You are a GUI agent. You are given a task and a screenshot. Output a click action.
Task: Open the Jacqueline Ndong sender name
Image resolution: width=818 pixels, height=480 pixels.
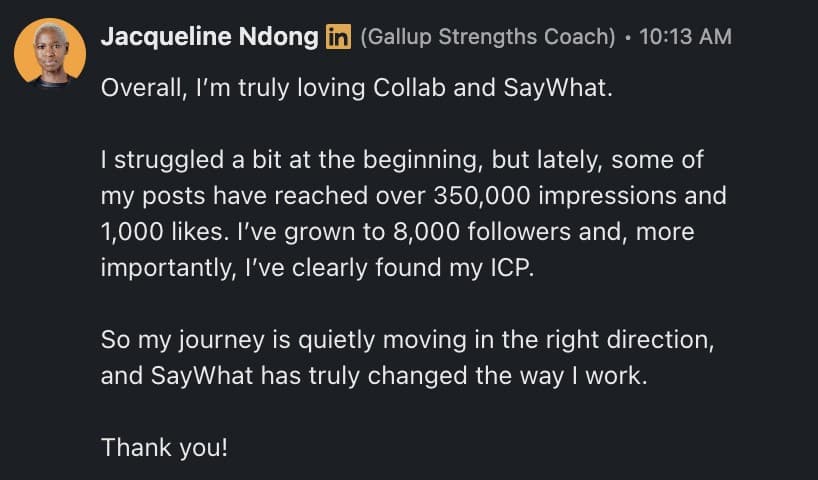click(209, 37)
